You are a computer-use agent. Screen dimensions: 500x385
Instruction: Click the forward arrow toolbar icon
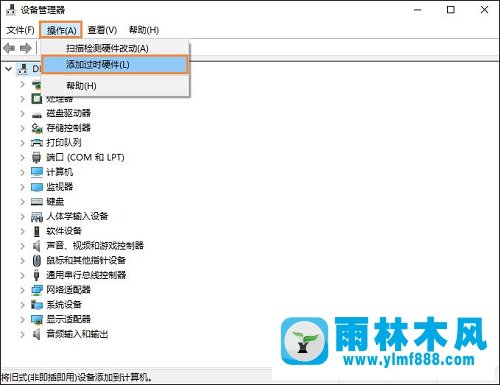coord(26,49)
